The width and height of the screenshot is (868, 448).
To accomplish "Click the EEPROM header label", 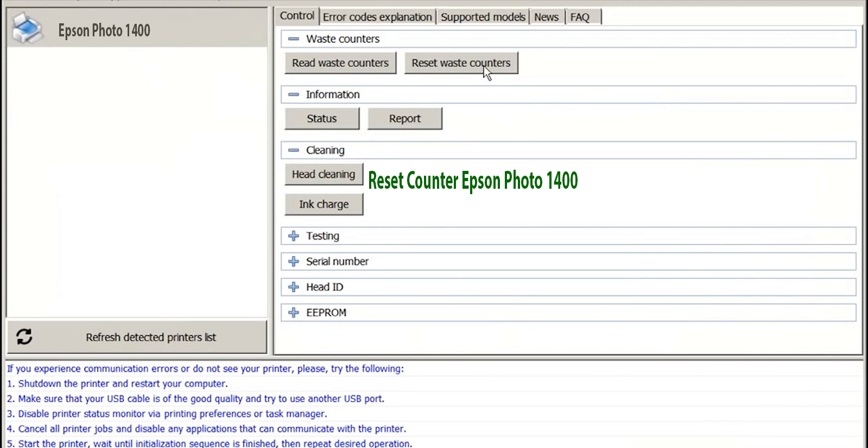I will point(326,312).
